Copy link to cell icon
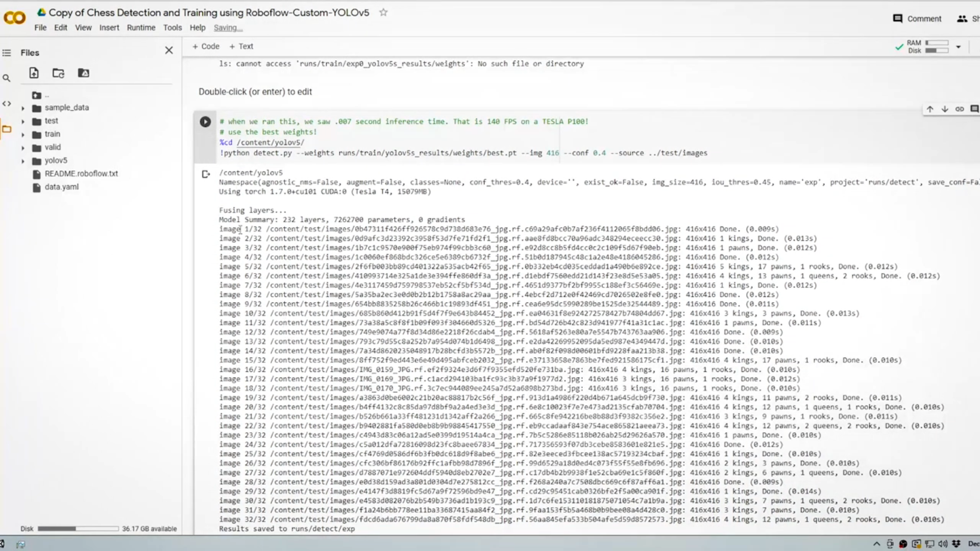The width and height of the screenshot is (980, 551). (x=960, y=109)
